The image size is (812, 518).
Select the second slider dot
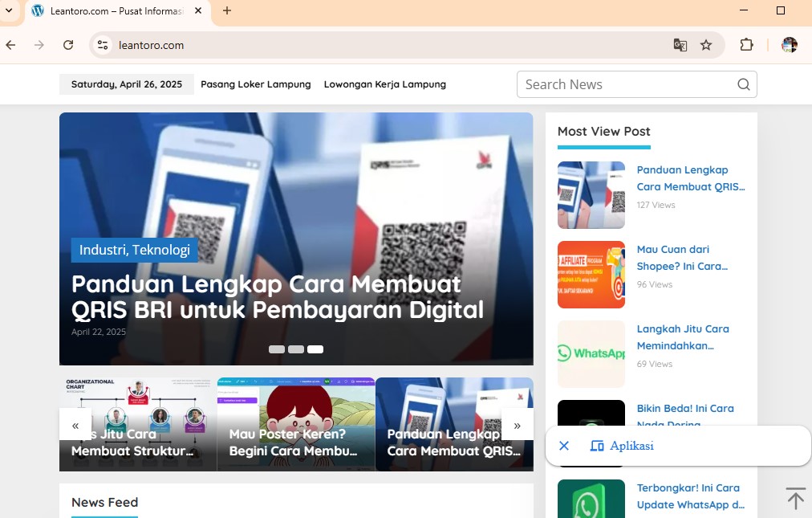pos(296,349)
